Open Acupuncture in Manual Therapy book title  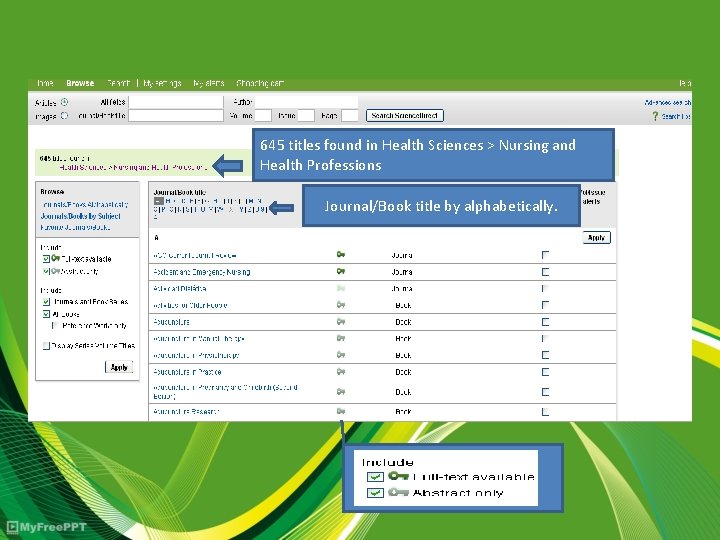point(198,338)
